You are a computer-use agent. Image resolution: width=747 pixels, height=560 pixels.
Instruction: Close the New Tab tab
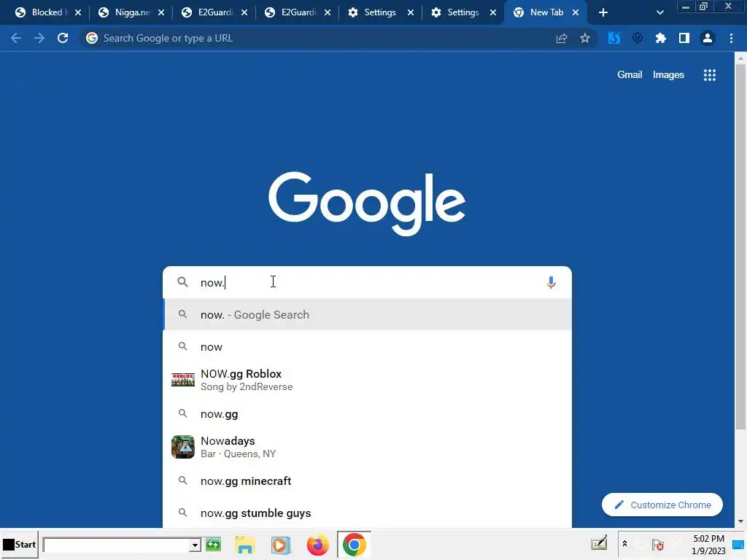[x=576, y=12]
